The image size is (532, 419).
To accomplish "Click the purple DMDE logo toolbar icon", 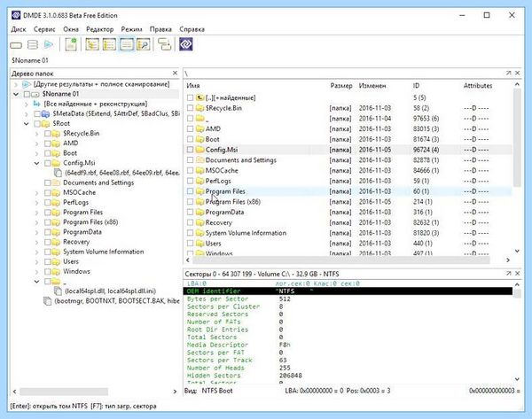I will (186, 44).
